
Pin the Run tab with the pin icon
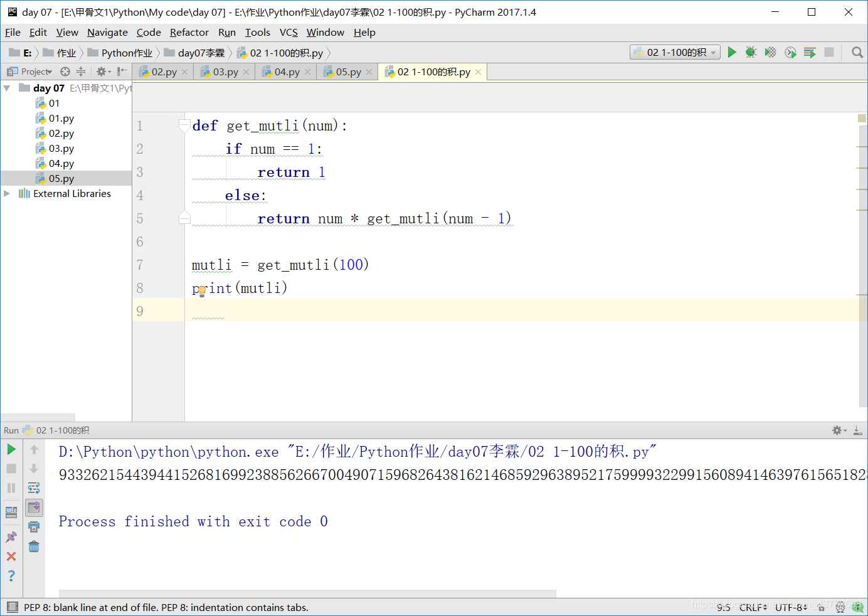11,537
